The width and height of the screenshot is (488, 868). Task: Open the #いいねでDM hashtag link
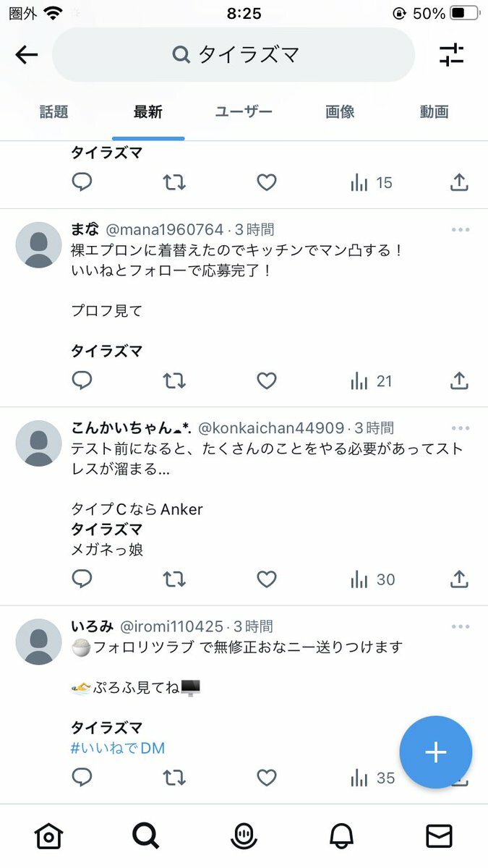pos(118,748)
